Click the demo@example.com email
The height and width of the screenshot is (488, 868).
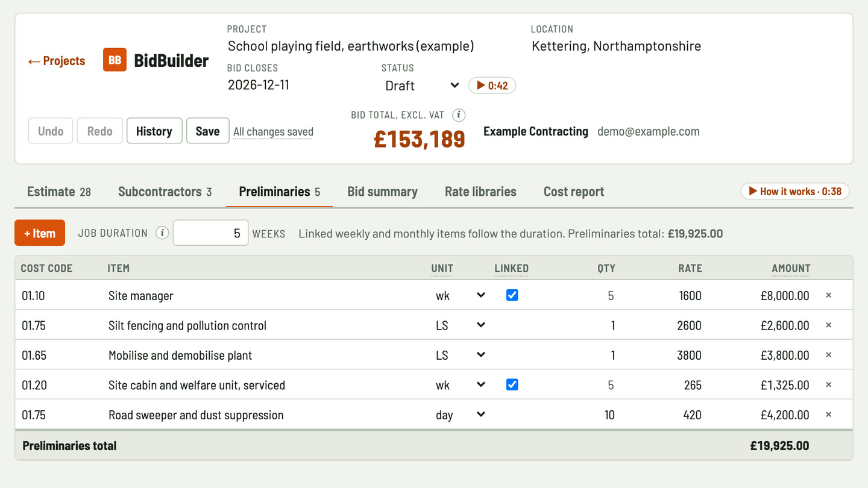point(649,131)
